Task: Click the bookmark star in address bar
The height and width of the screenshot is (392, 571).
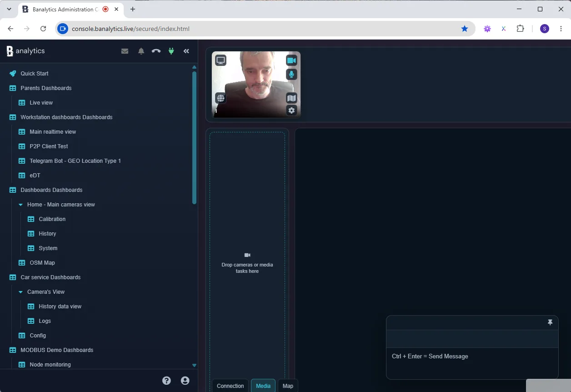Action: pos(465,29)
